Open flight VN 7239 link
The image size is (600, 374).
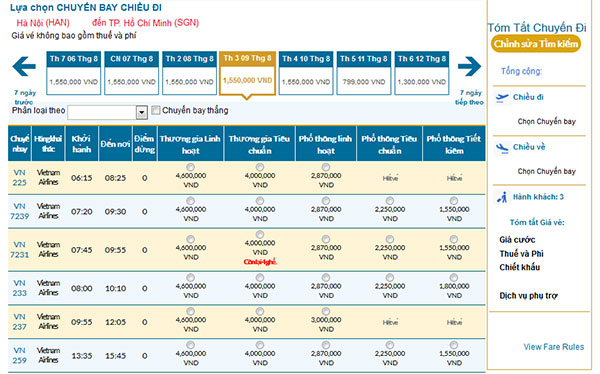pos(20,211)
